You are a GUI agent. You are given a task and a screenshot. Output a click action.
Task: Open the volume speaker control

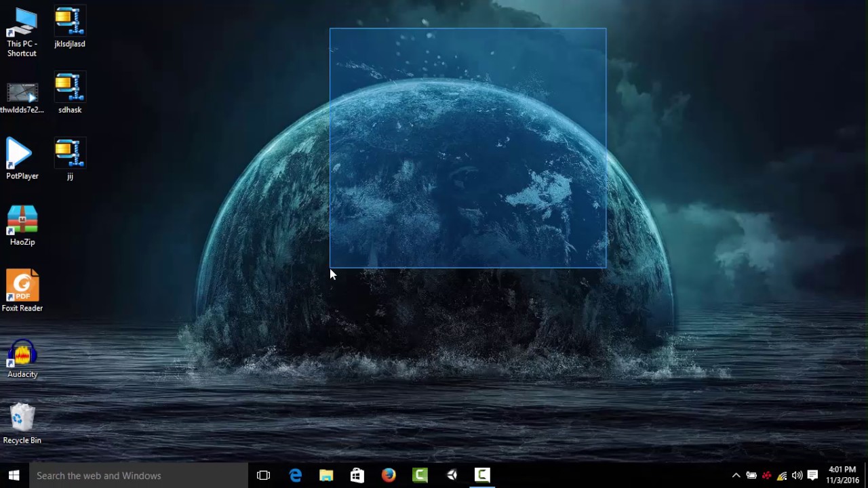[x=797, y=475]
